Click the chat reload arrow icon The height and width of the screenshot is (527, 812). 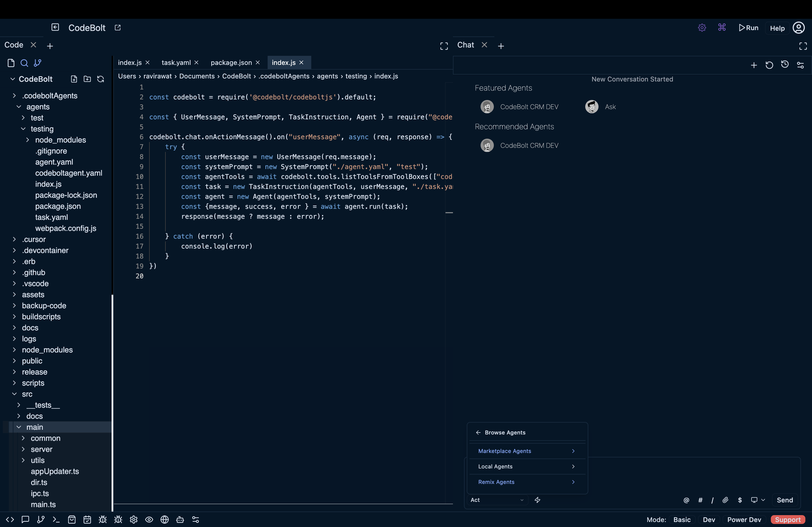[x=769, y=65]
